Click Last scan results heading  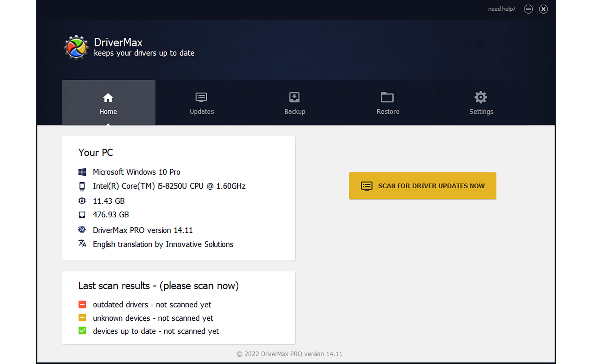click(x=158, y=286)
